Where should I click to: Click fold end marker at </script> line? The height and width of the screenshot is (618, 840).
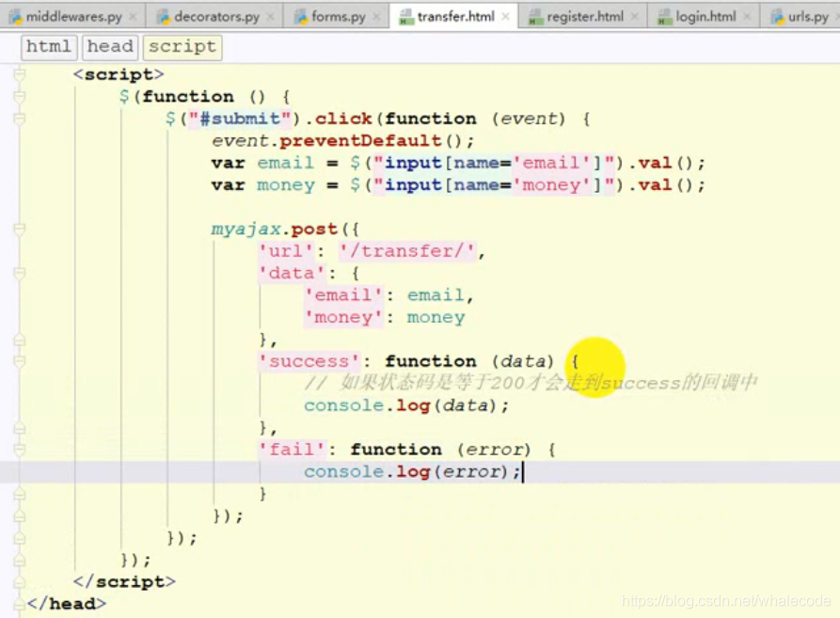tap(20, 582)
